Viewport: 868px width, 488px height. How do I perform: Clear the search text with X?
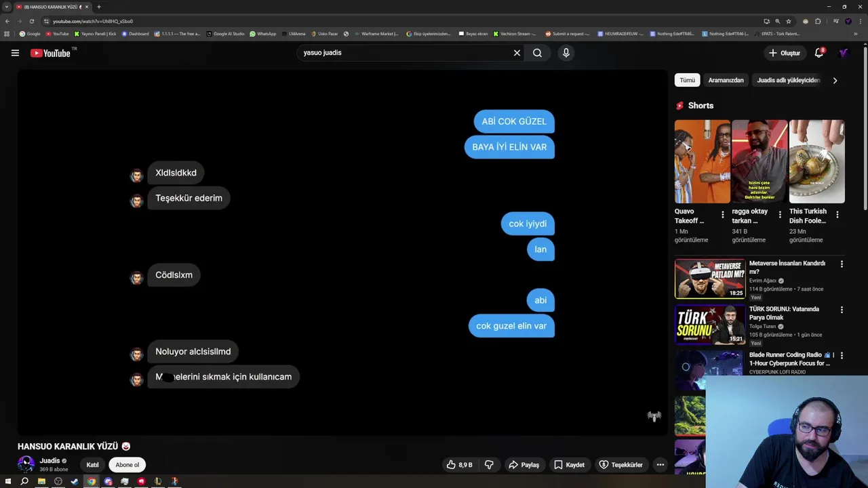[x=517, y=53]
